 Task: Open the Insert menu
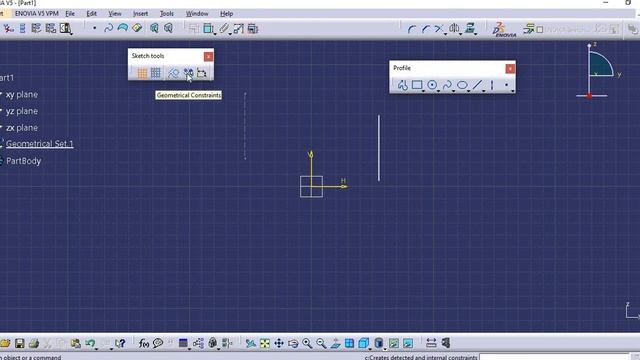[x=140, y=13]
